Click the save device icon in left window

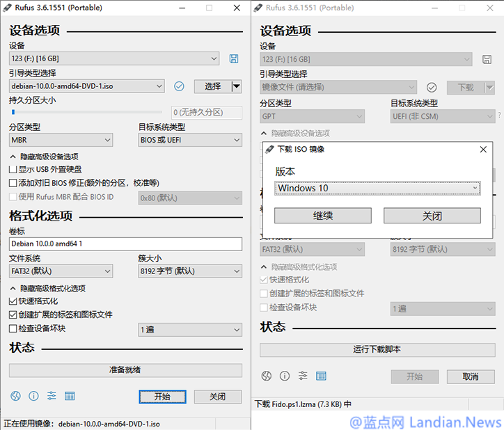pyautogui.click(x=234, y=59)
